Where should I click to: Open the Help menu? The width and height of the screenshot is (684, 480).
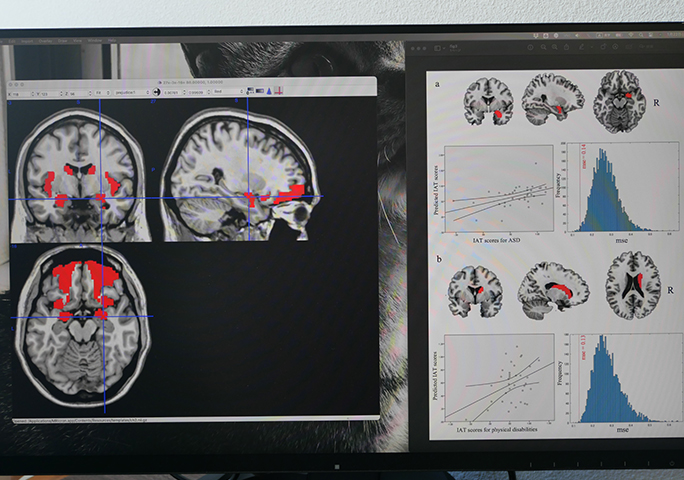pyautogui.click(x=112, y=41)
